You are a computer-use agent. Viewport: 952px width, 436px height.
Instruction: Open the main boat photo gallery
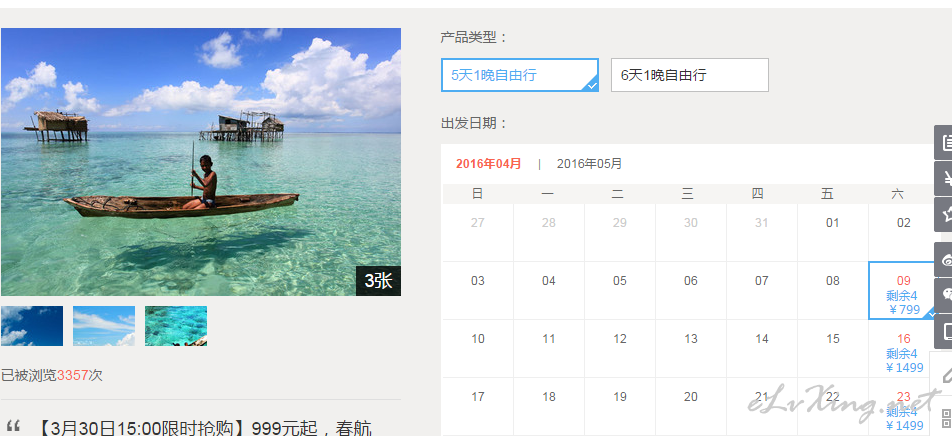201,162
